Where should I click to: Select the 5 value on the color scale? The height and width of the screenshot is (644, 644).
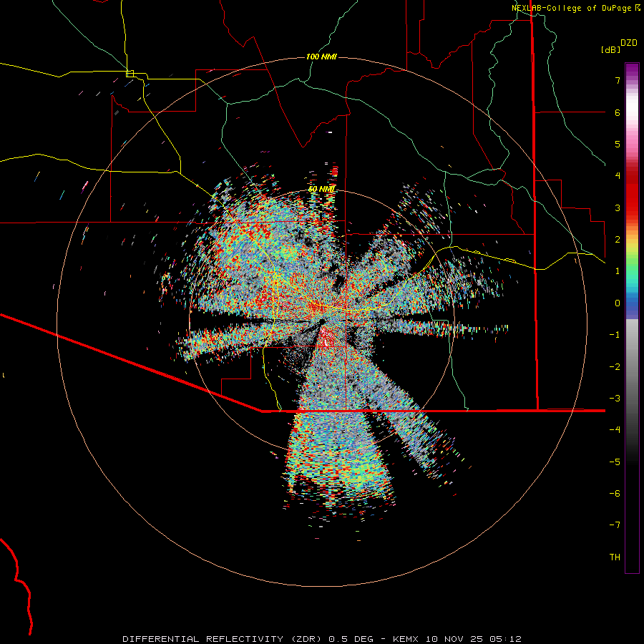618,144
